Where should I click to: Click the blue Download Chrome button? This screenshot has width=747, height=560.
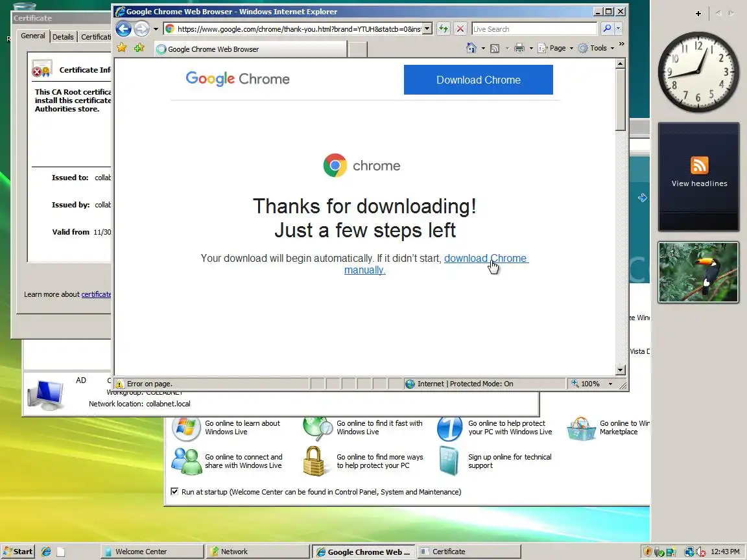pyautogui.click(x=479, y=80)
